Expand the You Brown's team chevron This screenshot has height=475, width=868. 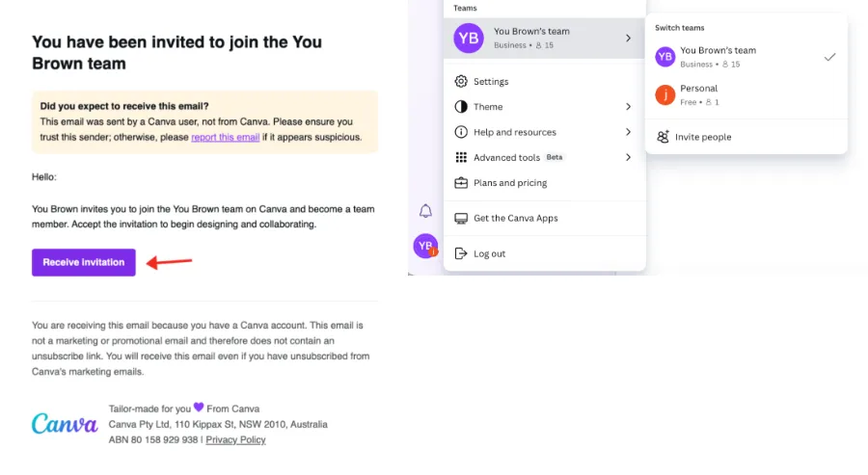pos(628,39)
